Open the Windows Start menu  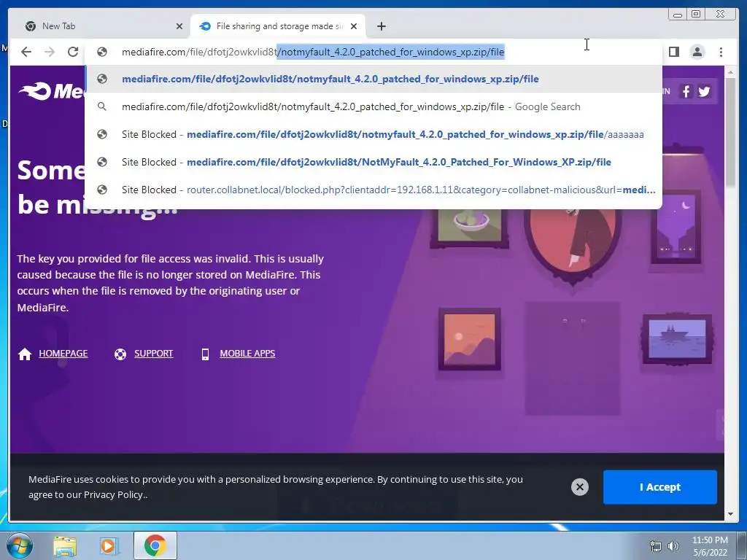click(x=20, y=545)
